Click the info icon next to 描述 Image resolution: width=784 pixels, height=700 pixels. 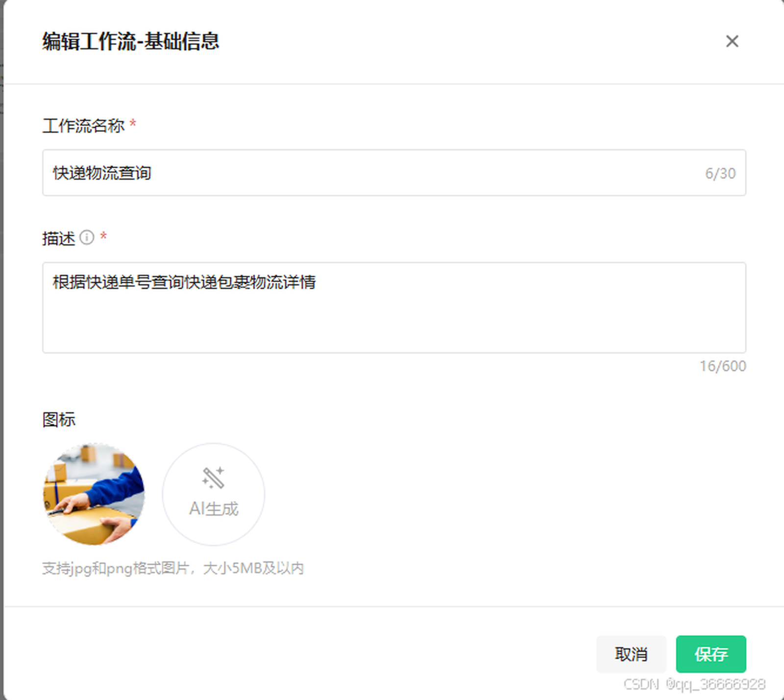(x=87, y=238)
